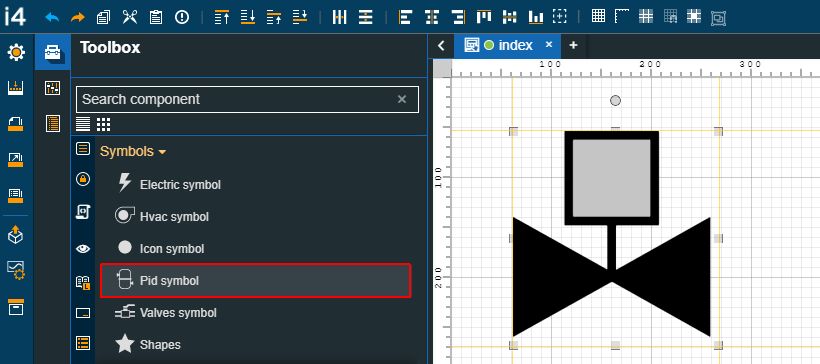820x364 pixels.
Task: Click the eye icon in category strip
Action: click(83, 248)
